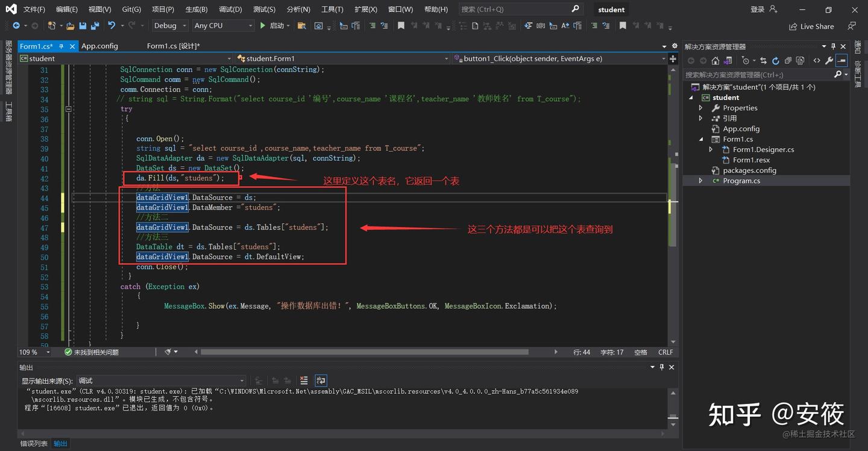Open the 调试(D) menu

pyautogui.click(x=231, y=9)
